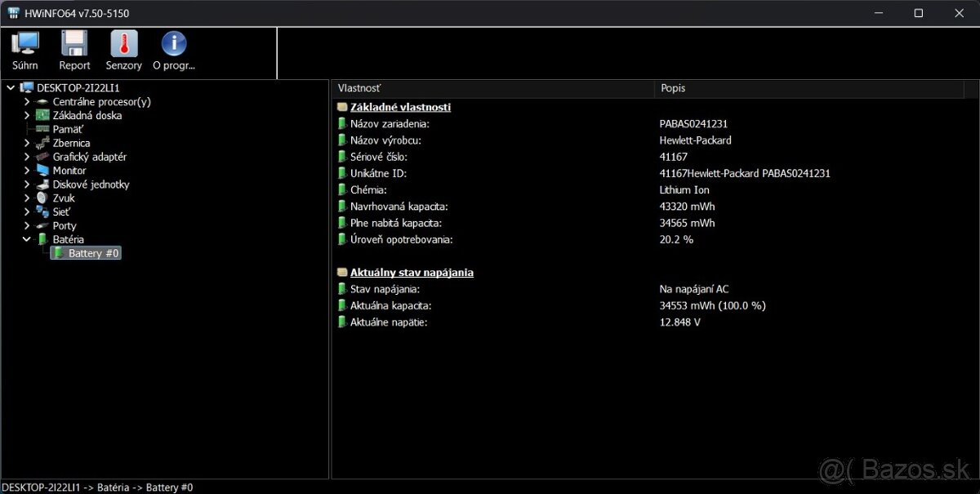Click the Stav napájania status icon
980x494 pixels.
(342, 288)
